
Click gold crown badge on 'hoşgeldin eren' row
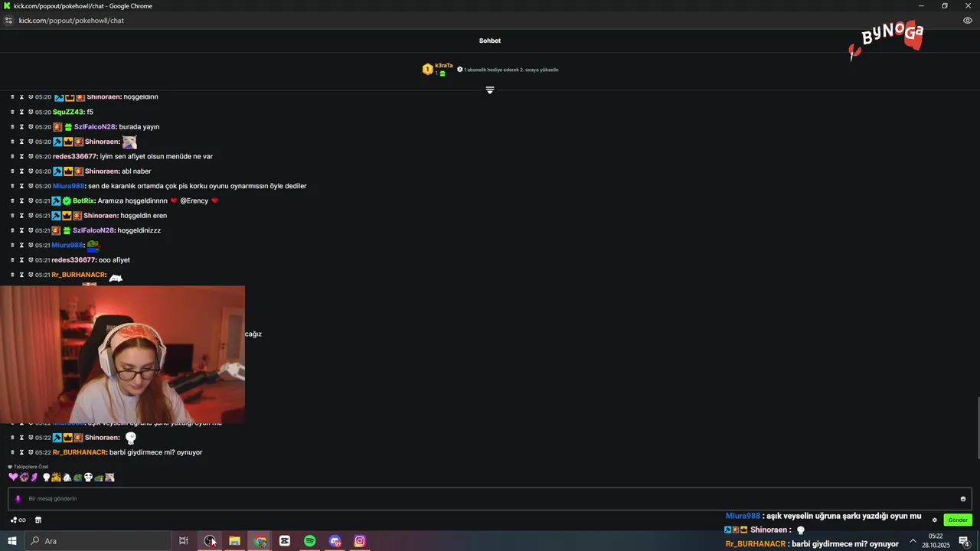[x=67, y=216]
